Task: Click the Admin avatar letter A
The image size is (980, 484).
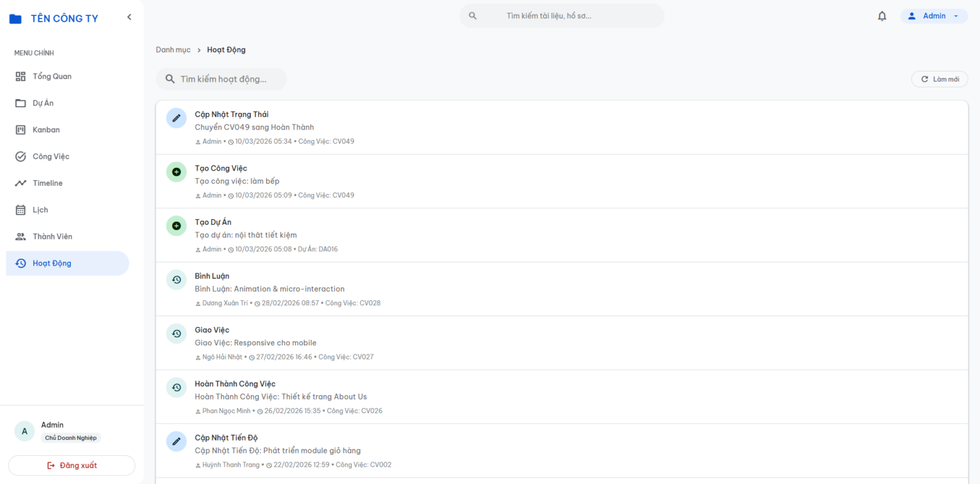Action: coord(24,432)
